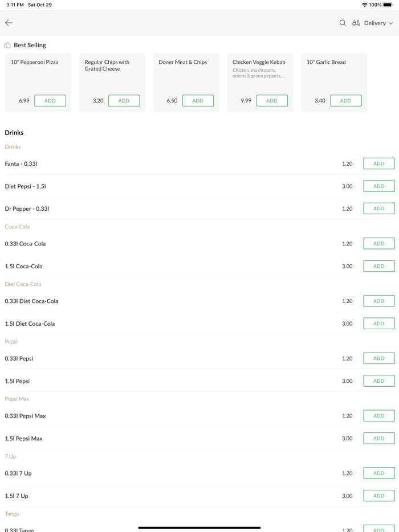
Task: Add Regular Chips with Grated Cheese
Action: pyautogui.click(x=124, y=101)
